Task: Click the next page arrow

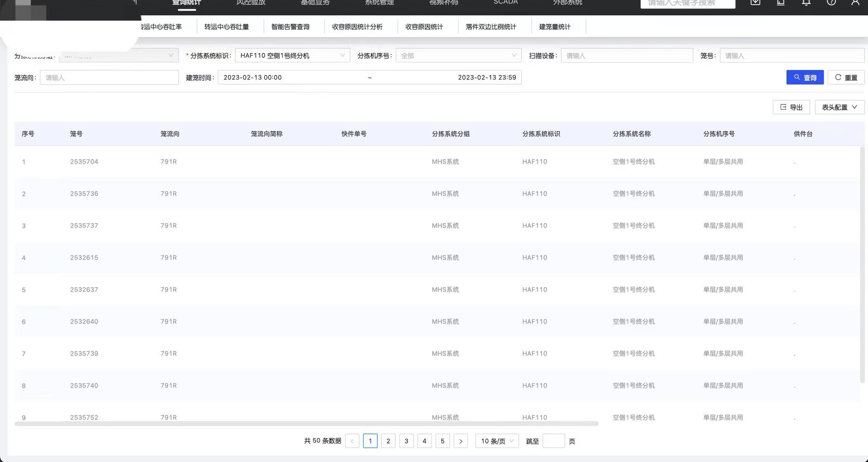Action: click(x=461, y=441)
